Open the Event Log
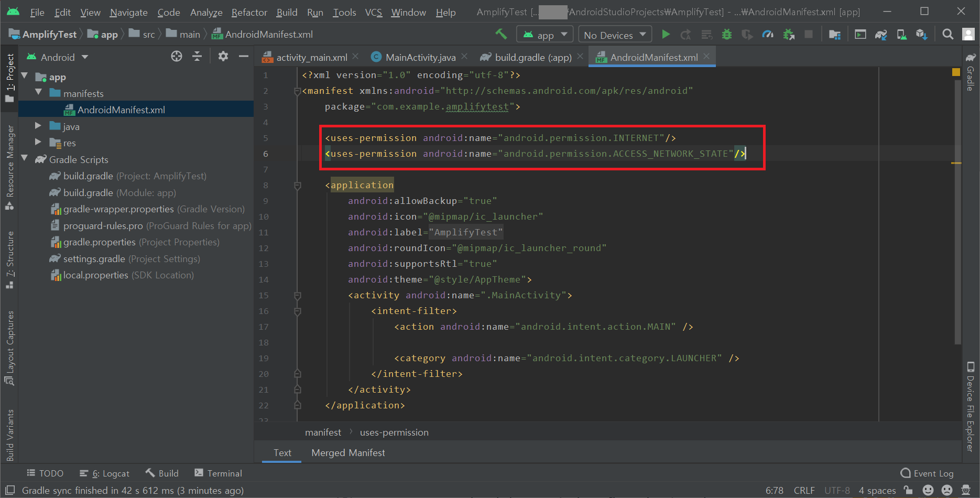 [927, 473]
